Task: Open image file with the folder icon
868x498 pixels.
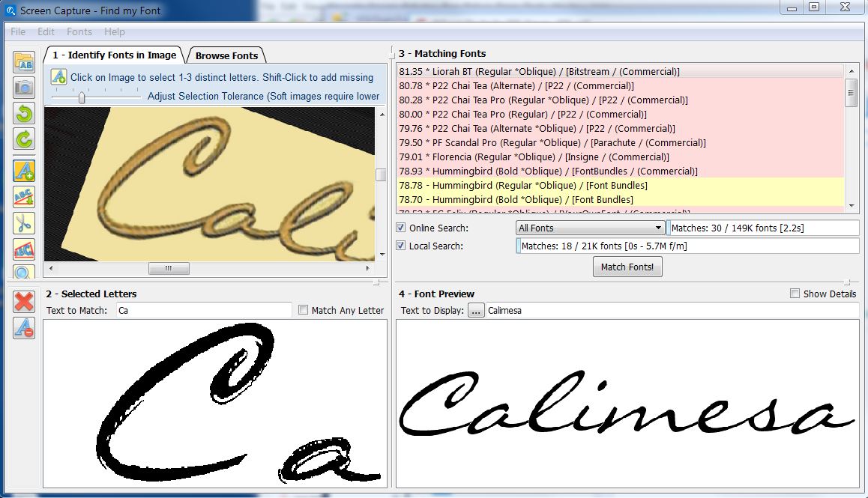Action: [24, 62]
